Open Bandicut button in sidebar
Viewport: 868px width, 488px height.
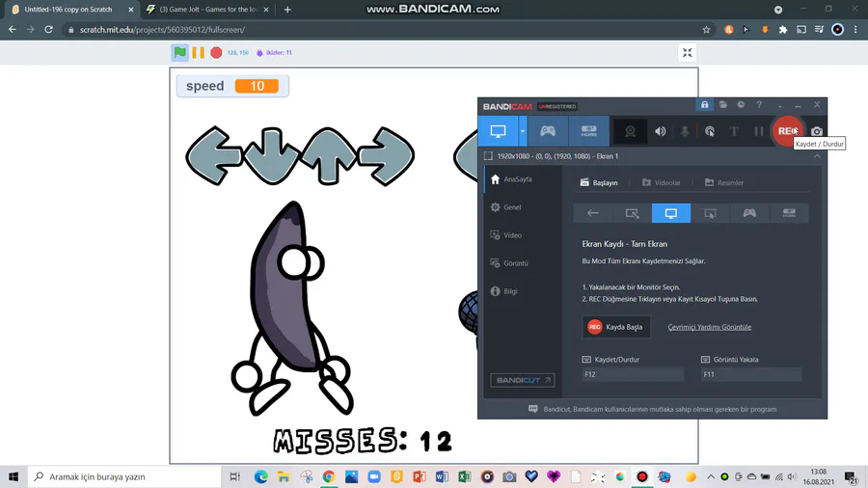click(x=522, y=380)
